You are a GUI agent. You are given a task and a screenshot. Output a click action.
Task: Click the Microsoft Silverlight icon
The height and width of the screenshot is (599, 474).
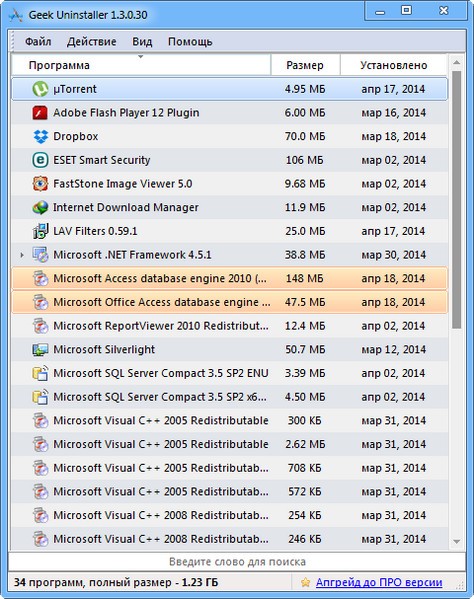point(40,350)
